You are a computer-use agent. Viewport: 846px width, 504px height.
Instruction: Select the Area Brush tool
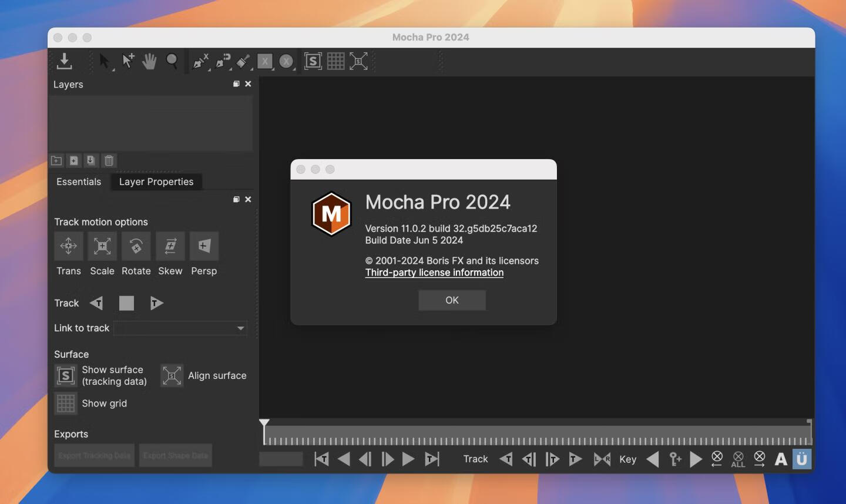click(x=243, y=61)
